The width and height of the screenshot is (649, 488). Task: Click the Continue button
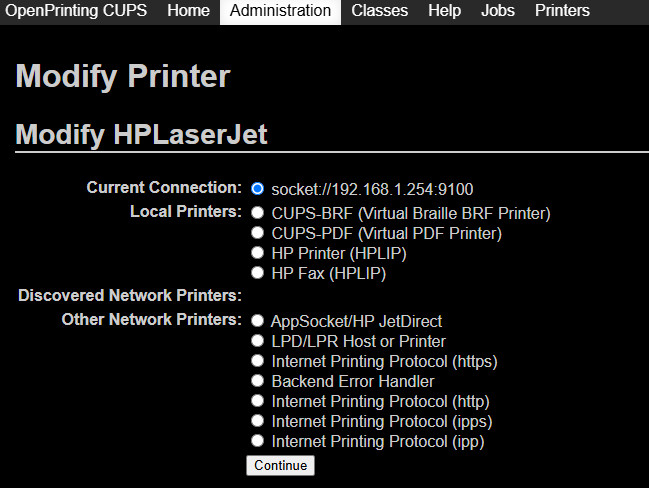point(280,465)
